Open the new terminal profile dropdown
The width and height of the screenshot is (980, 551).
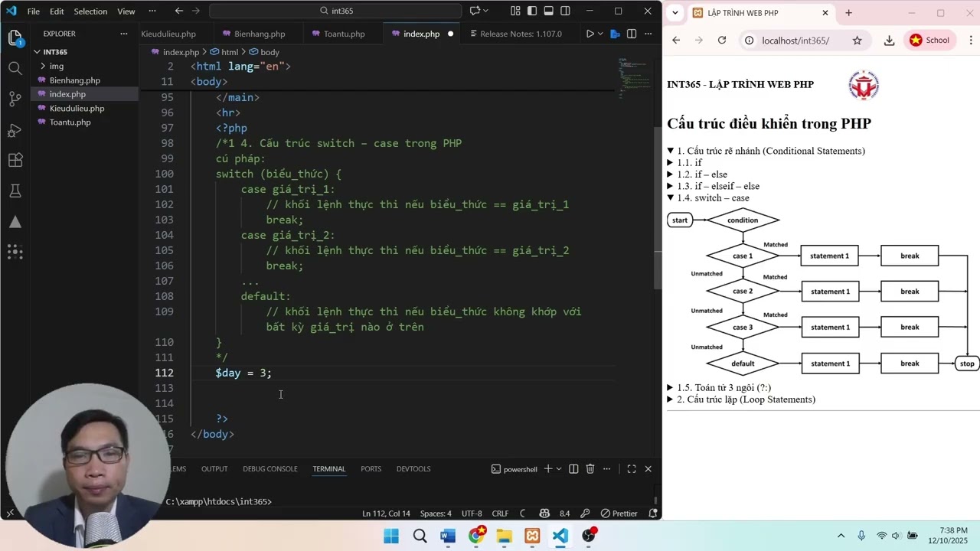pos(559,469)
